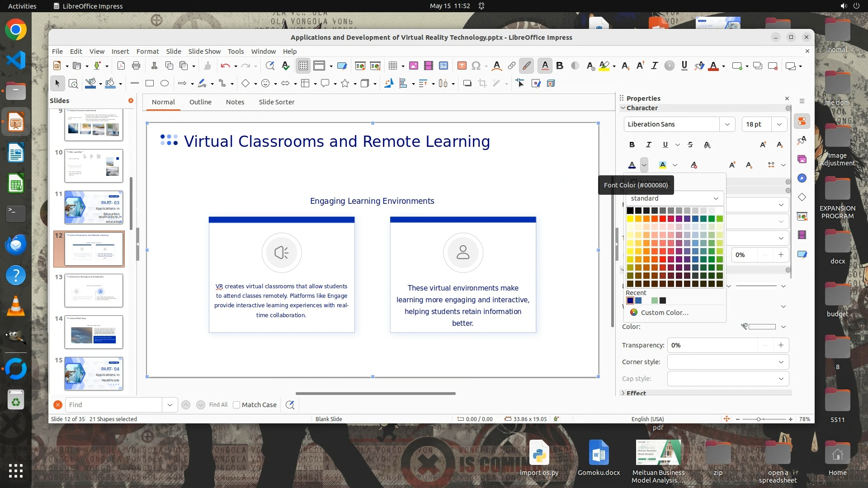This screenshot has height=488, width=868.
Task: Toggle Bold in the Character panel
Action: 632,145
